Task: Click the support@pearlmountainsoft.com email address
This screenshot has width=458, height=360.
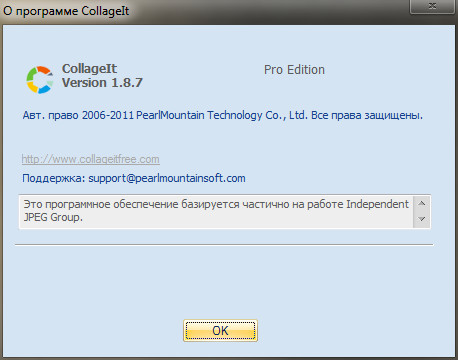Action: 167,178
